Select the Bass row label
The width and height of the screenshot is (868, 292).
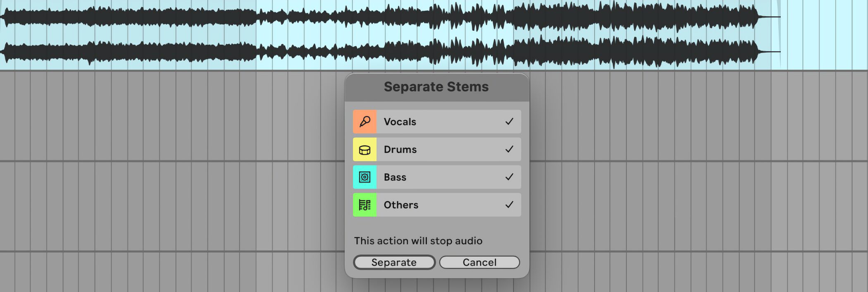395,177
